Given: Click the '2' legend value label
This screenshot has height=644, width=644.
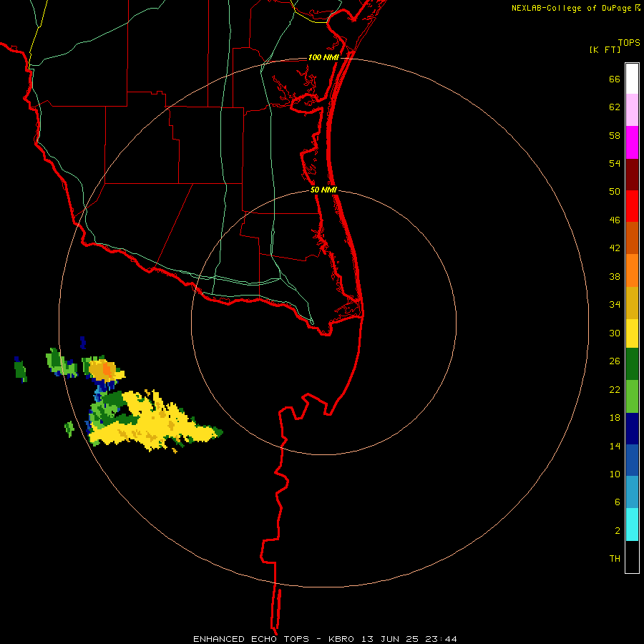Looking at the screenshot, I should pyautogui.click(x=618, y=531).
